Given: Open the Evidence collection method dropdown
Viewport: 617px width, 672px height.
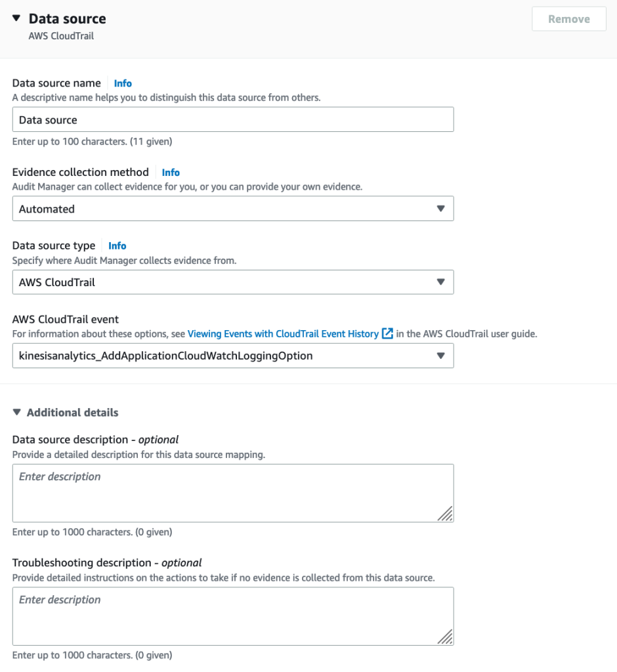Looking at the screenshot, I should (x=233, y=208).
